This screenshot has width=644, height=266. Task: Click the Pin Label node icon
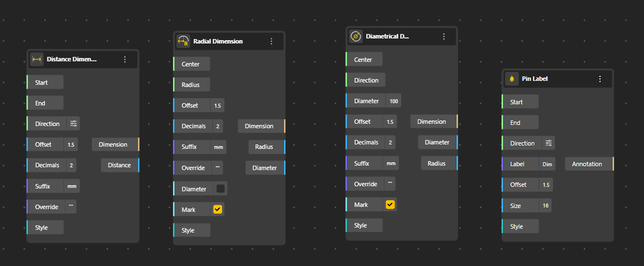(x=512, y=79)
